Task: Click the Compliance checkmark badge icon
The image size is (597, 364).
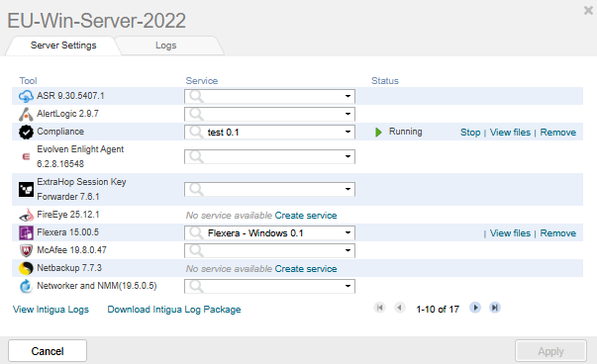Action: click(26, 132)
